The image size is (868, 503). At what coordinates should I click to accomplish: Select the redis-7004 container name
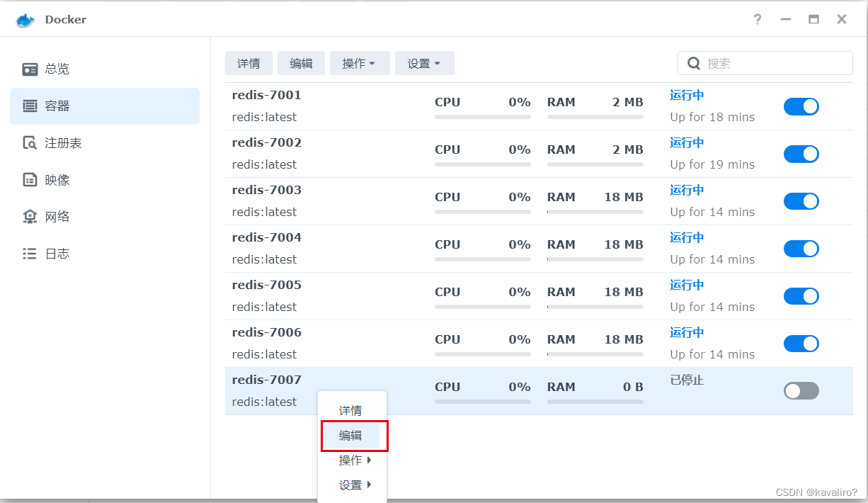(267, 237)
